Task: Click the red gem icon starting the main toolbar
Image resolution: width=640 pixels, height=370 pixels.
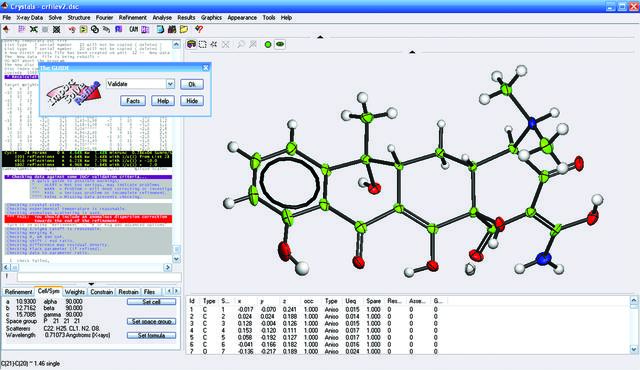Action: point(6,29)
